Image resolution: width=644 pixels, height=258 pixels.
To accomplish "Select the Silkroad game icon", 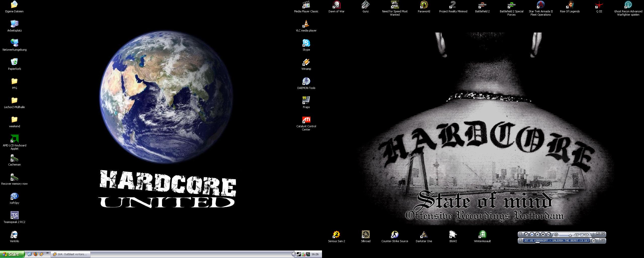I will 366,237.
